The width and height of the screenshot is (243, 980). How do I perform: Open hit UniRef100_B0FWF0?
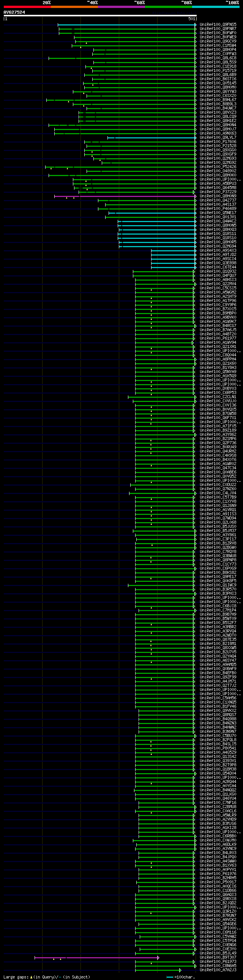point(218,33)
